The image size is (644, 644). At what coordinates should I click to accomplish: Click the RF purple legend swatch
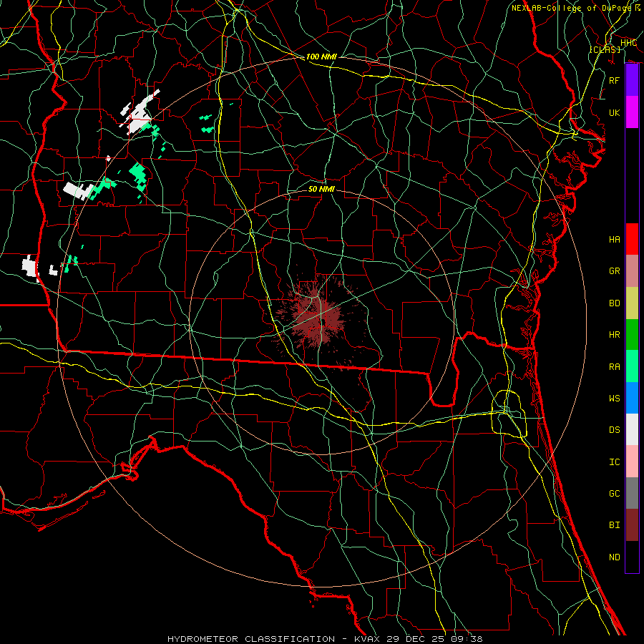632,80
